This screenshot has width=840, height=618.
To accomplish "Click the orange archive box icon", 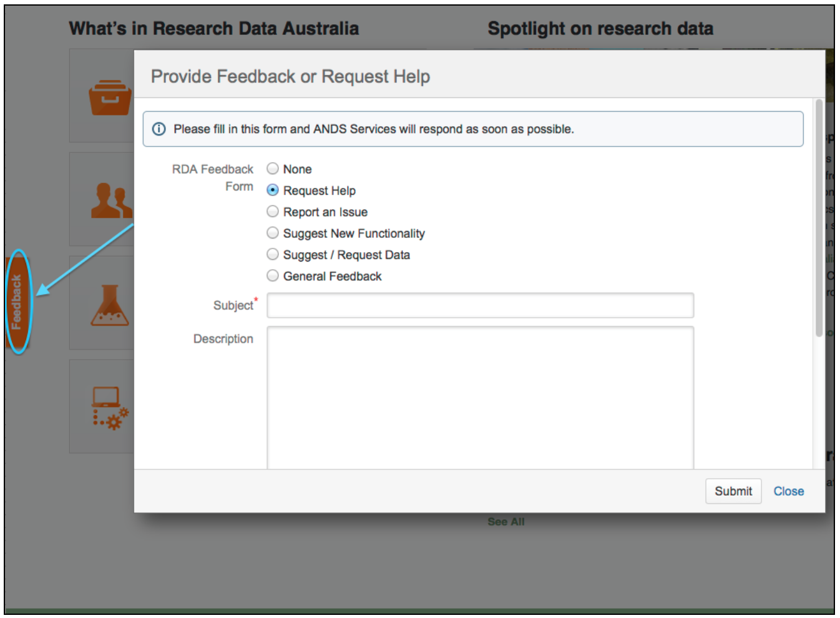I will pyautogui.click(x=110, y=97).
